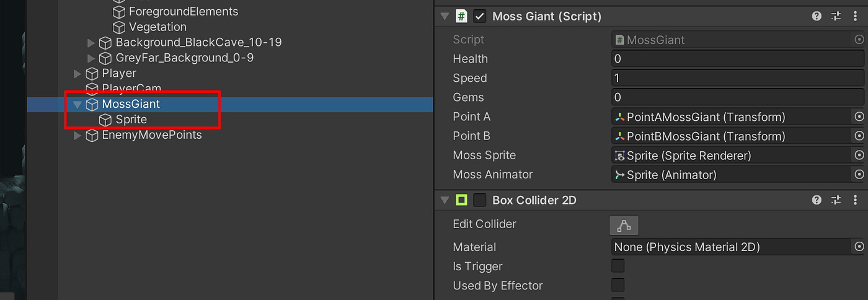Enable the Box Collider 2D component
This screenshot has width=868, height=300.
(479, 200)
